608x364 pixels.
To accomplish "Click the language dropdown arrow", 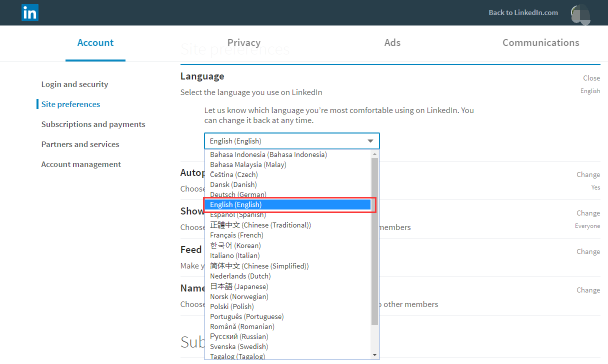I will coord(370,141).
